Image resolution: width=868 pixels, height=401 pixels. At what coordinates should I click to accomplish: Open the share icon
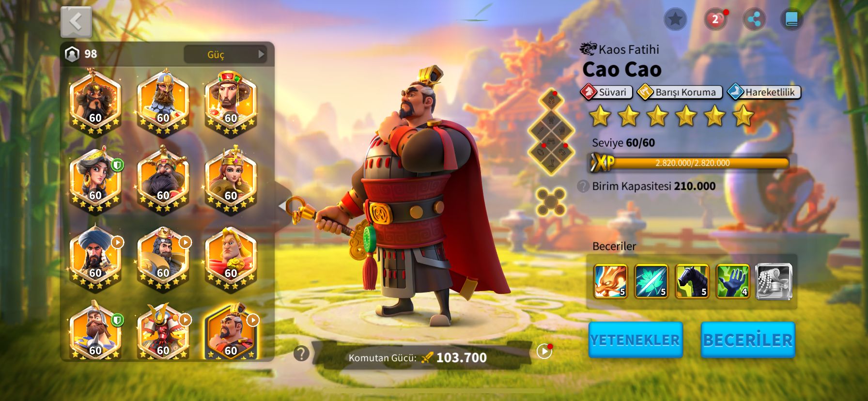point(754,20)
